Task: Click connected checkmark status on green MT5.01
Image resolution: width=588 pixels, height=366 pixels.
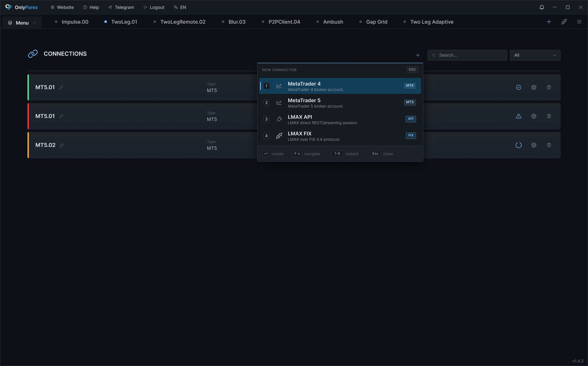Action: 519,87
